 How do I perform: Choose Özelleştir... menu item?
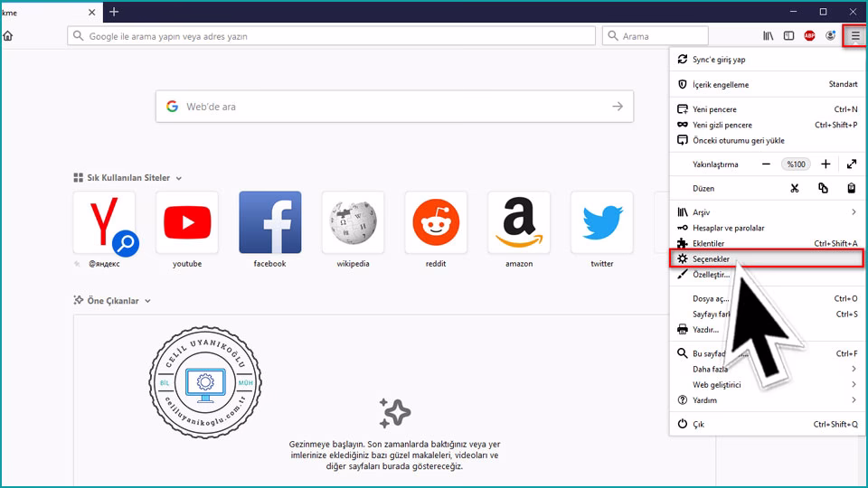(x=766, y=275)
